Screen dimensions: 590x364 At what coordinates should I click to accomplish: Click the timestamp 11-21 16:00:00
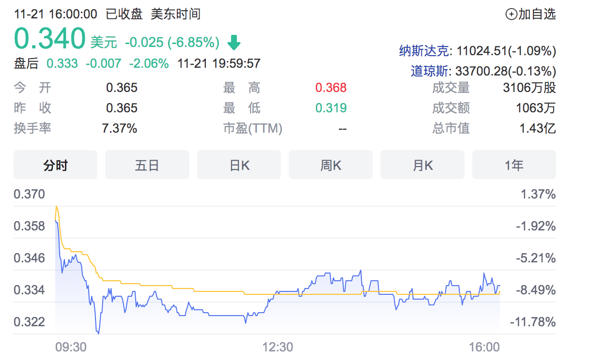[x=56, y=14]
